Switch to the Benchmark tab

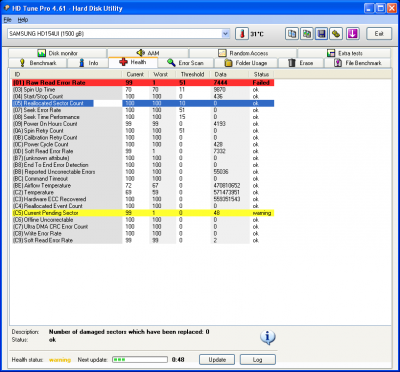pos(38,63)
